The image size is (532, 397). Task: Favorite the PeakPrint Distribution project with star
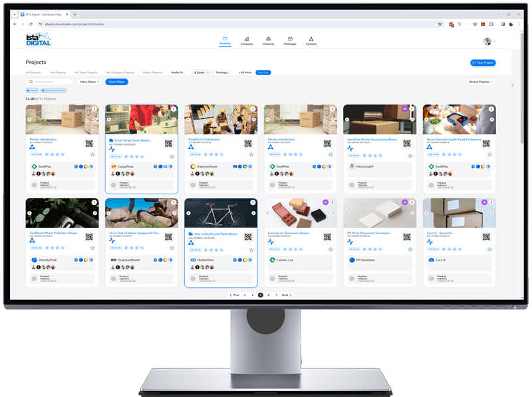[x=251, y=156]
